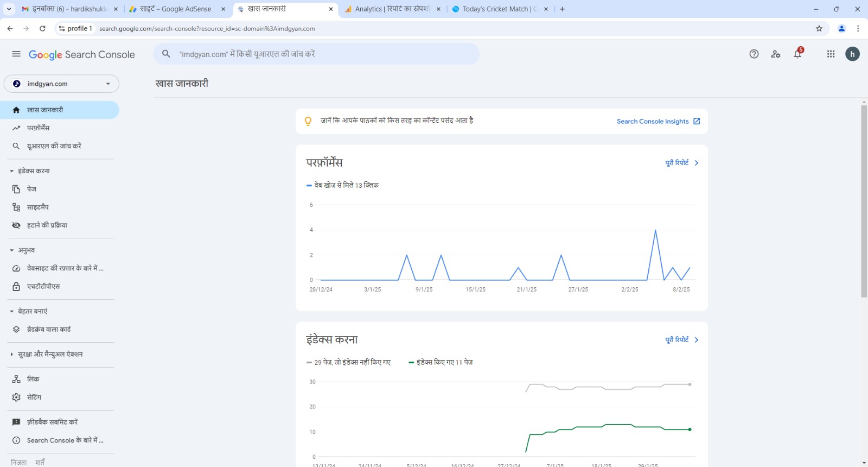Close the Google AdSense tab
Screen dimensions: 868x467
223,9
